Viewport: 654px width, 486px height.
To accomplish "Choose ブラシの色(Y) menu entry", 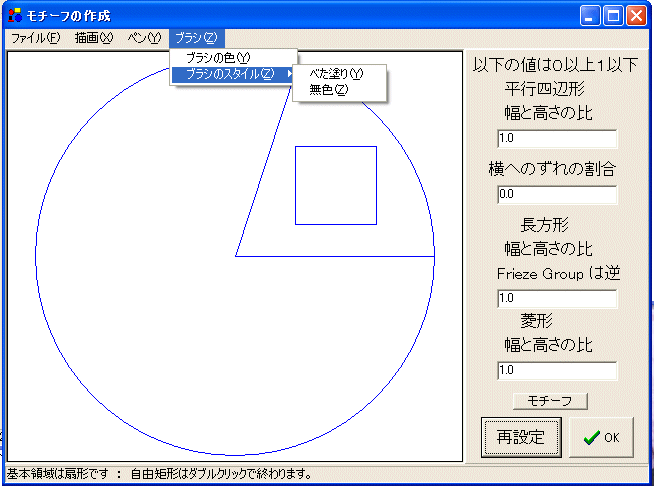I will coord(233,58).
